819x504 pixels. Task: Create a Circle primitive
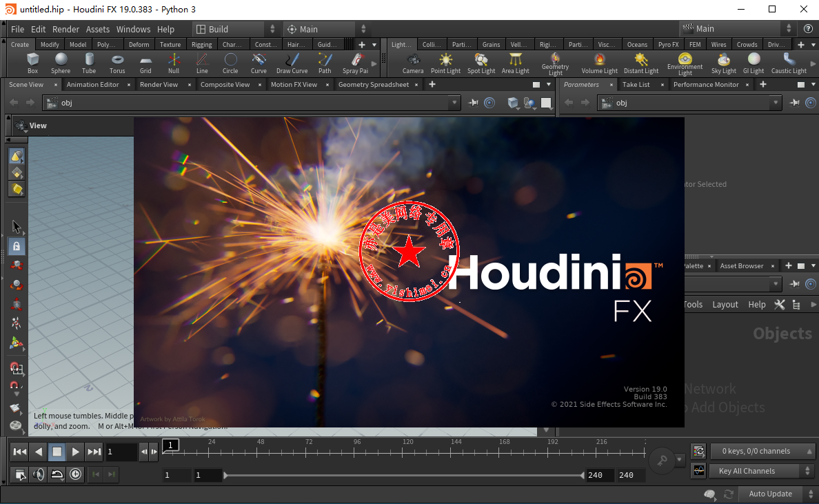230,63
